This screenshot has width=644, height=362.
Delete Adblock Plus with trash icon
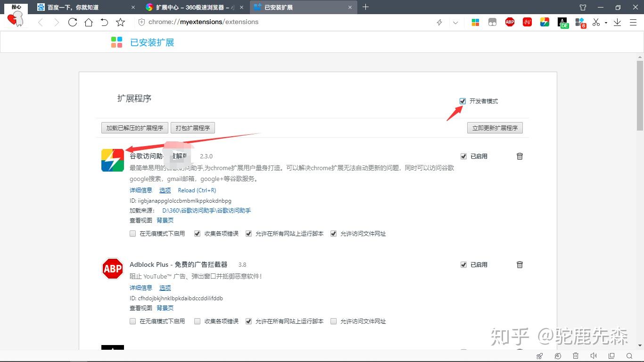(520, 264)
